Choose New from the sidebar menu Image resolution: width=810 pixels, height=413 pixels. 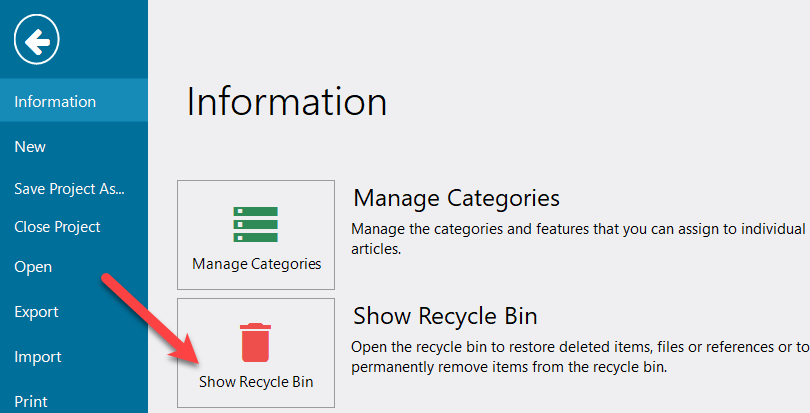30,147
